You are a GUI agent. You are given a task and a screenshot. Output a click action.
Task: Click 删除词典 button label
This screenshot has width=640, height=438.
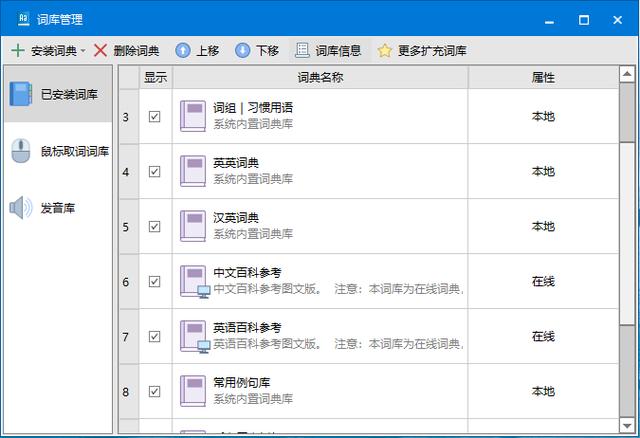click(136, 51)
